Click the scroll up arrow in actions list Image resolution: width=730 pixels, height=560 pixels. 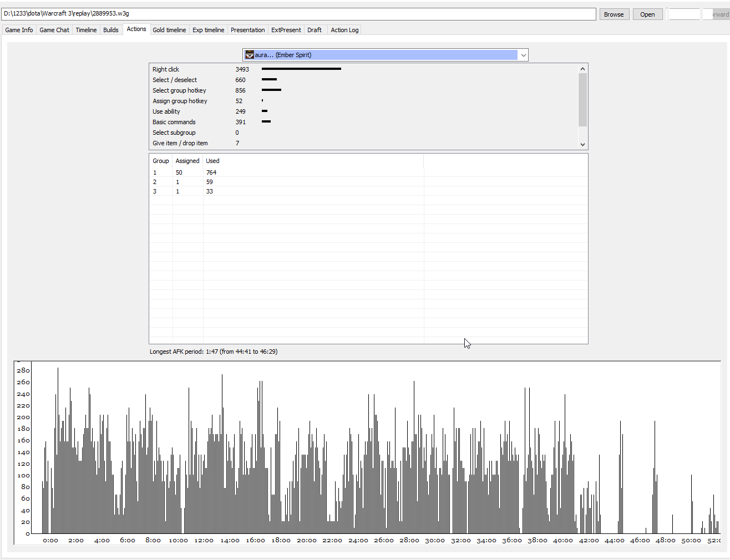point(582,69)
